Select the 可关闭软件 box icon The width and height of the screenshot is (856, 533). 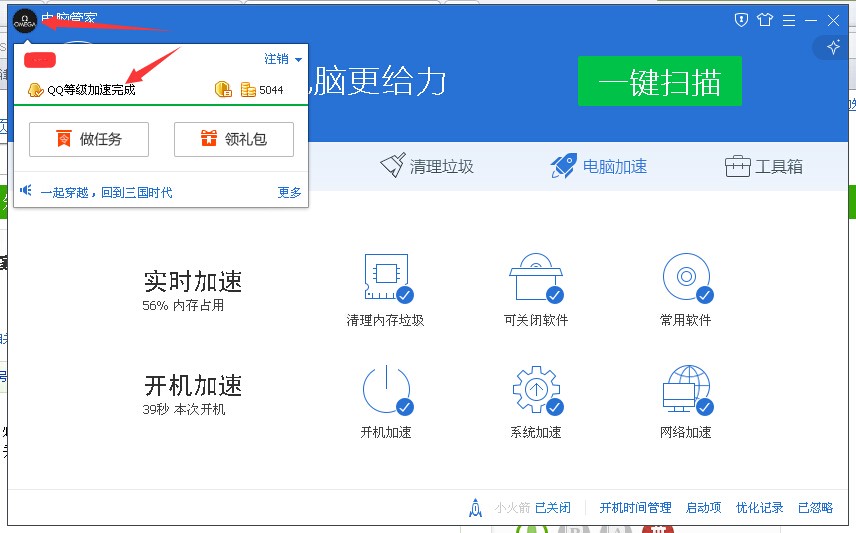536,277
